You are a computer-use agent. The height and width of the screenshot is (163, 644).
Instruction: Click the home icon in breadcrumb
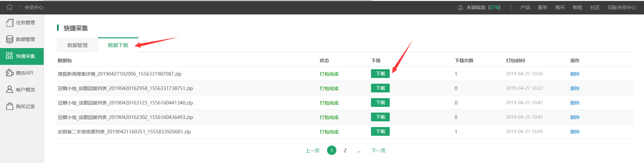(x=10, y=7)
